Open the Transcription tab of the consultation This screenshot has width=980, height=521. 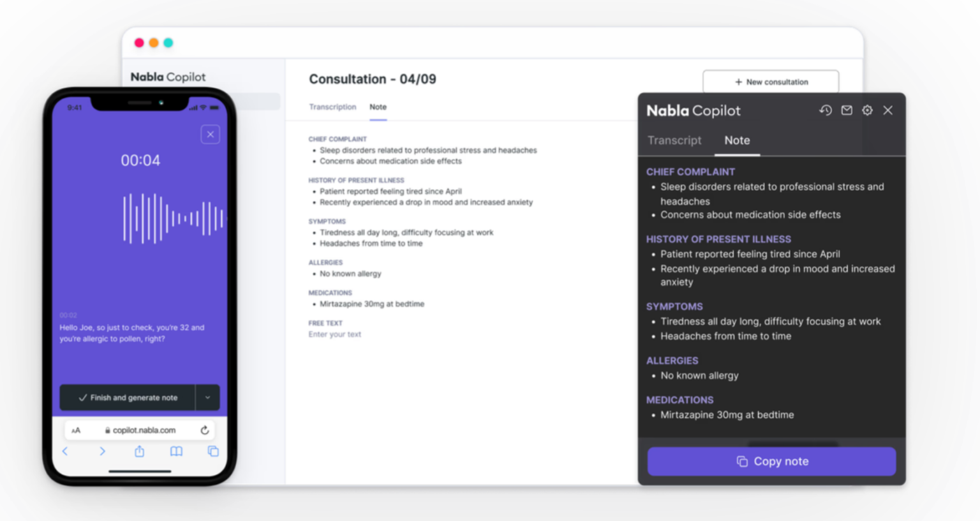click(x=332, y=107)
